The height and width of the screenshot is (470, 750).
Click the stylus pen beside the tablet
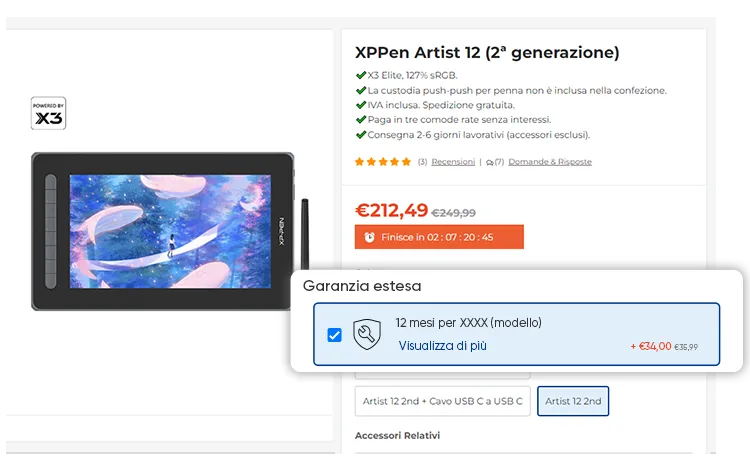305,234
